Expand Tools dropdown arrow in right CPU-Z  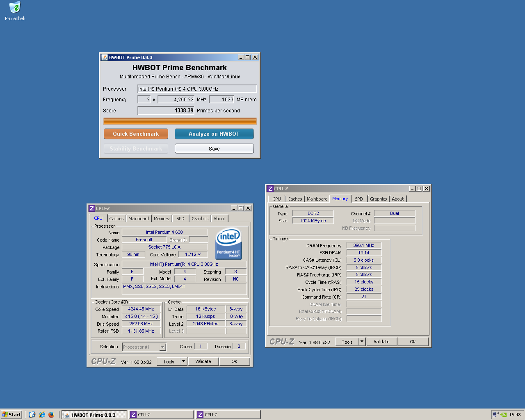(x=362, y=342)
